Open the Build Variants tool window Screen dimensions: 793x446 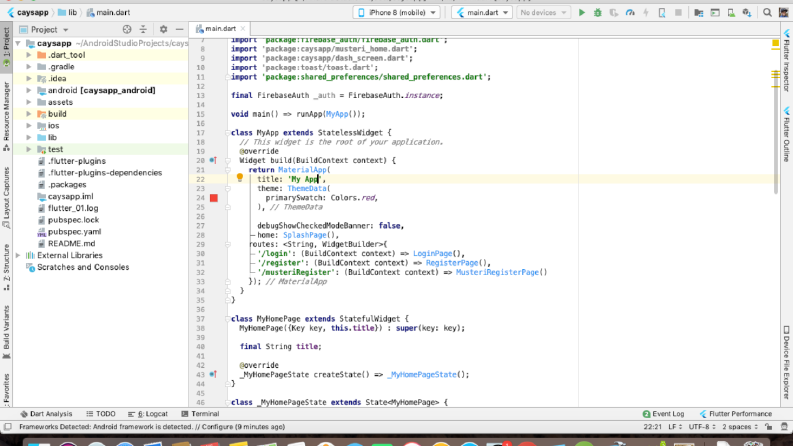[x=6, y=332]
